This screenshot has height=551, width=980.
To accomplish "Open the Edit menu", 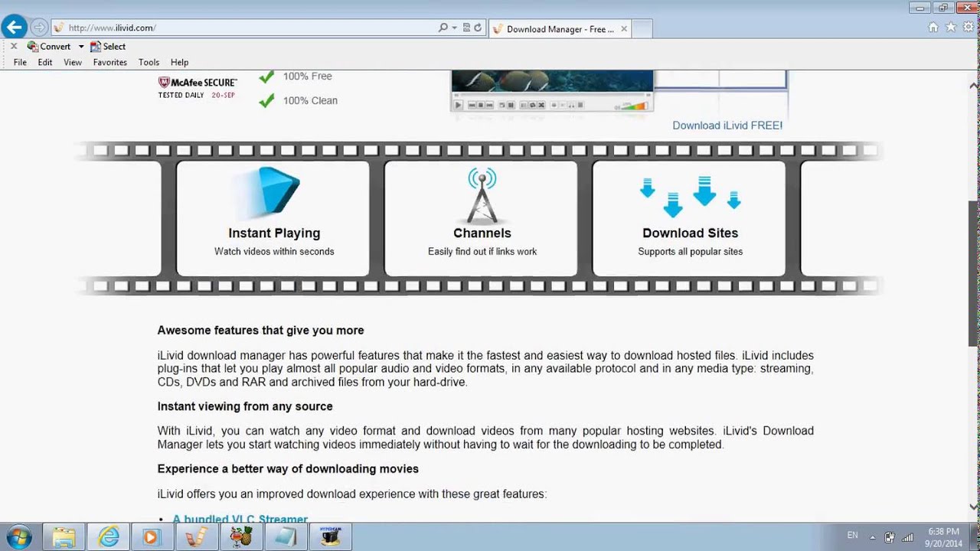I will pos(45,63).
